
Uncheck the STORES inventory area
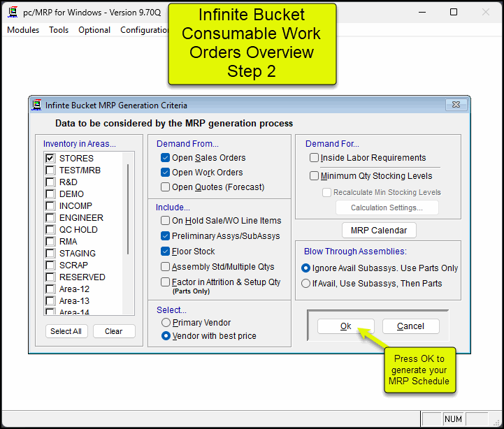coord(50,159)
